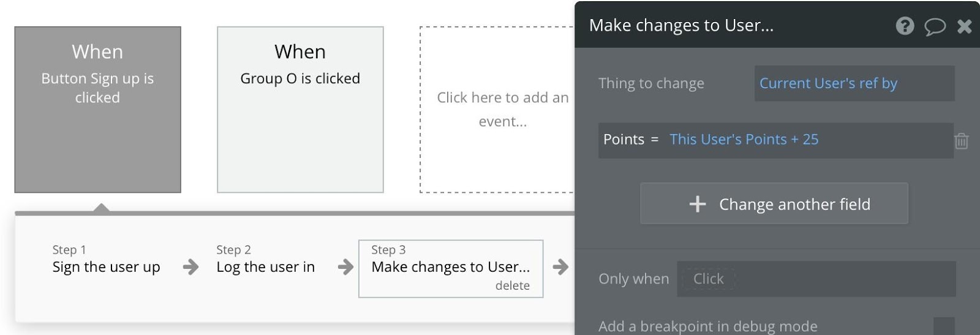Viewport: 980px width, 335px height.
Task: Close the Make changes to User panel
Action: (x=965, y=26)
